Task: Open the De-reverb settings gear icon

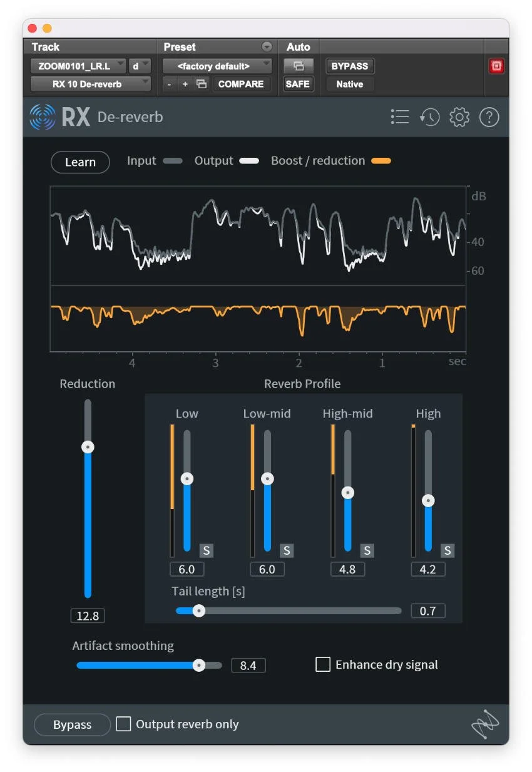Action: point(459,116)
